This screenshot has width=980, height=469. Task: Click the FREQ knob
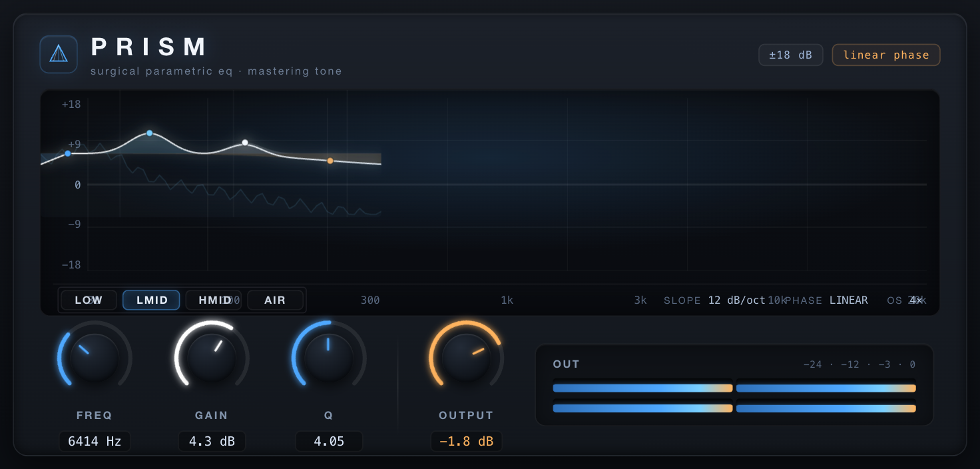(95, 357)
